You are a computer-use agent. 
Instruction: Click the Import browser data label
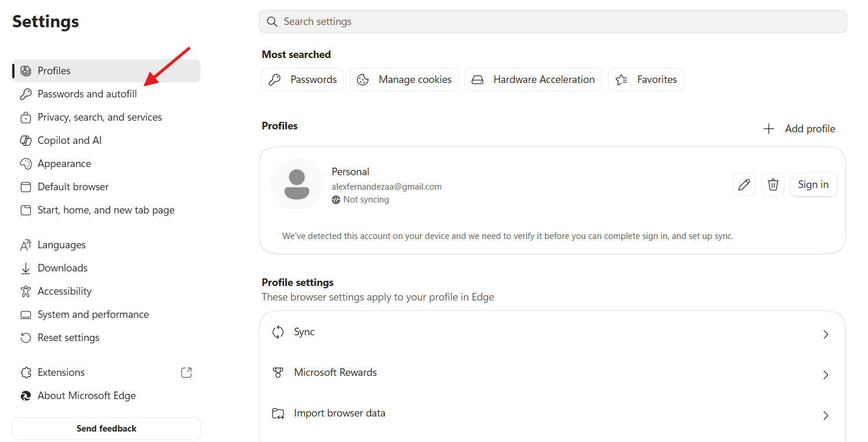tap(340, 413)
